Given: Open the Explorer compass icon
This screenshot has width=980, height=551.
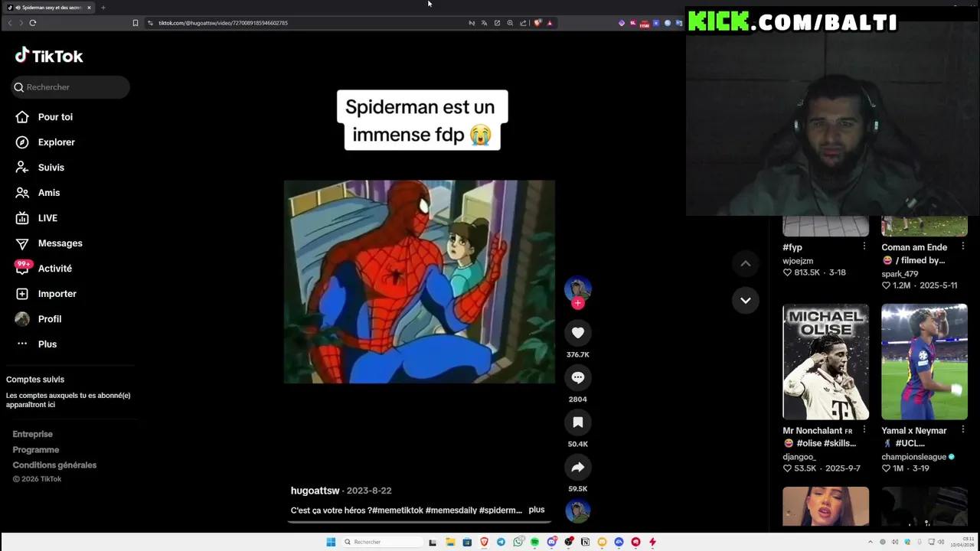Looking at the screenshot, I should [x=22, y=142].
